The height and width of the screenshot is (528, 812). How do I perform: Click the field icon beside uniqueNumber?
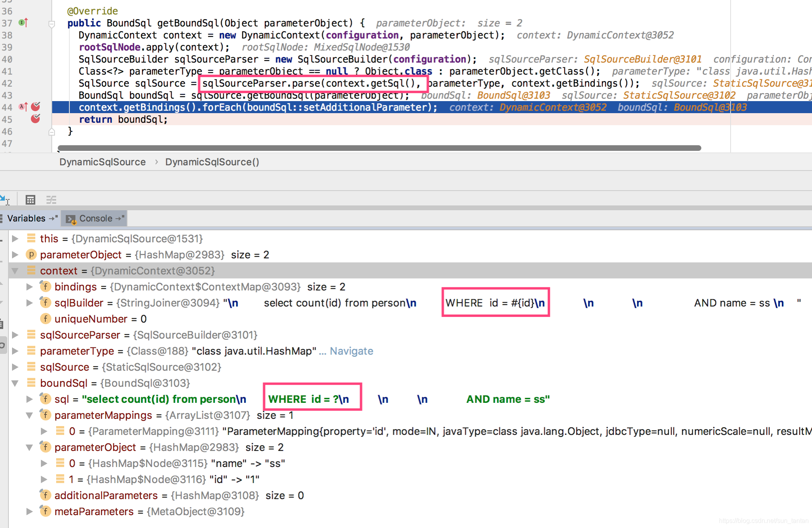pos(45,319)
